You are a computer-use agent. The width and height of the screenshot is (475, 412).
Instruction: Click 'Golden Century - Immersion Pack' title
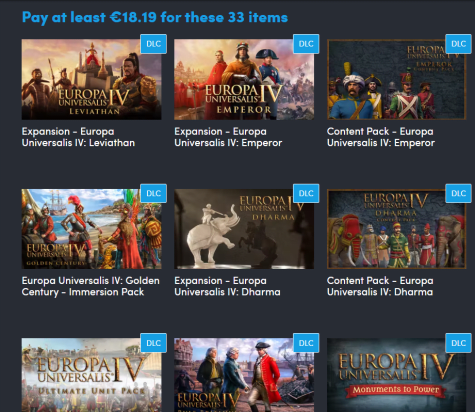91,286
